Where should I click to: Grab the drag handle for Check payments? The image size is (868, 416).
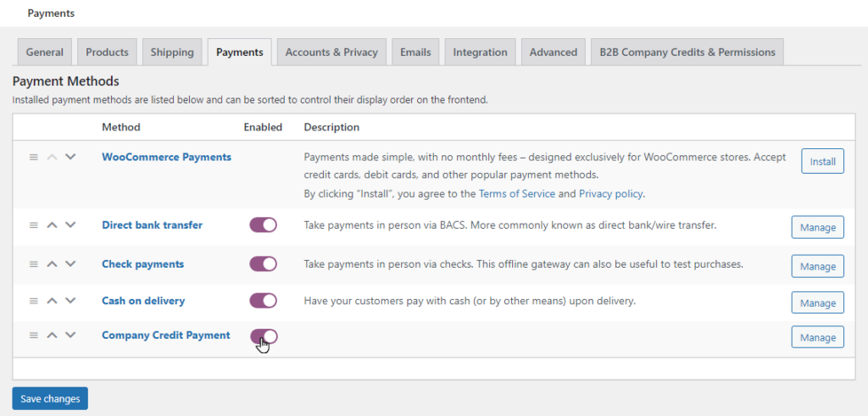[34, 264]
